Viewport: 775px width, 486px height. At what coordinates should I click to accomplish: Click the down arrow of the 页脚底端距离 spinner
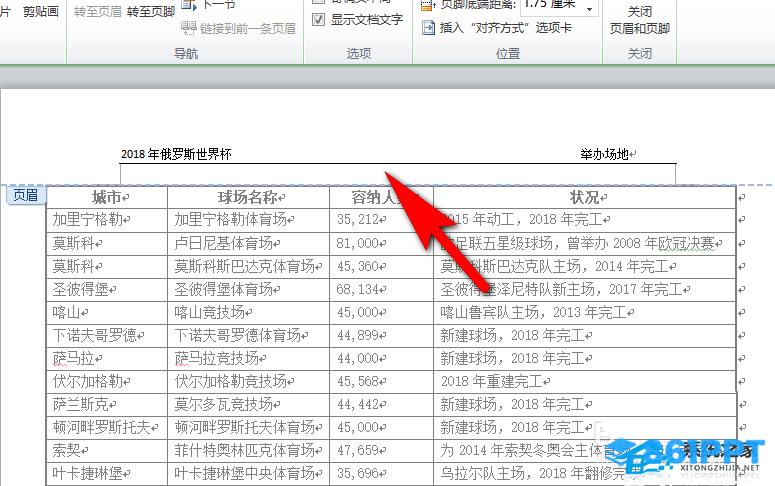(590, 9)
